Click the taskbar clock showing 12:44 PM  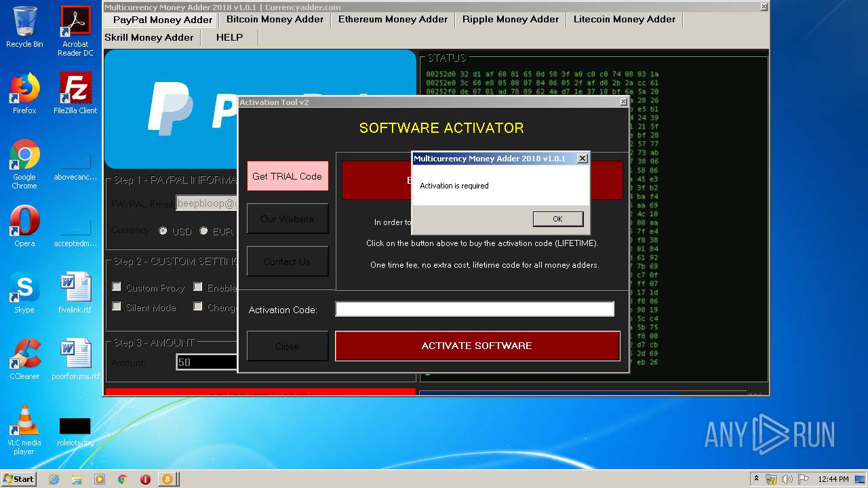click(x=833, y=479)
